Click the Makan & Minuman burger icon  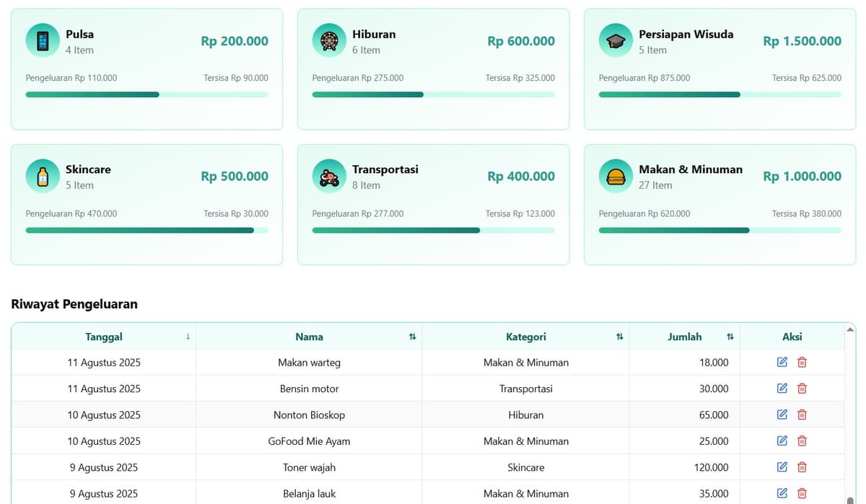[x=616, y=176]
